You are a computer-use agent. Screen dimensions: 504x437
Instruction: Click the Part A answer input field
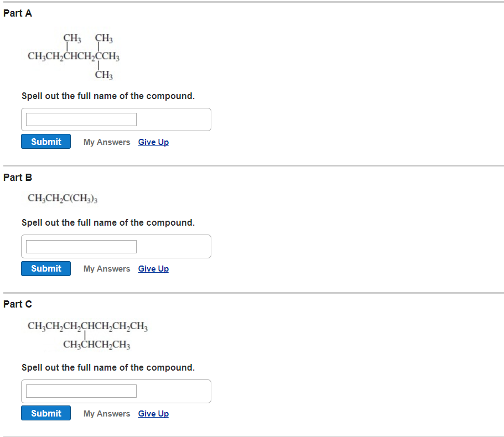tap(80, 118)
